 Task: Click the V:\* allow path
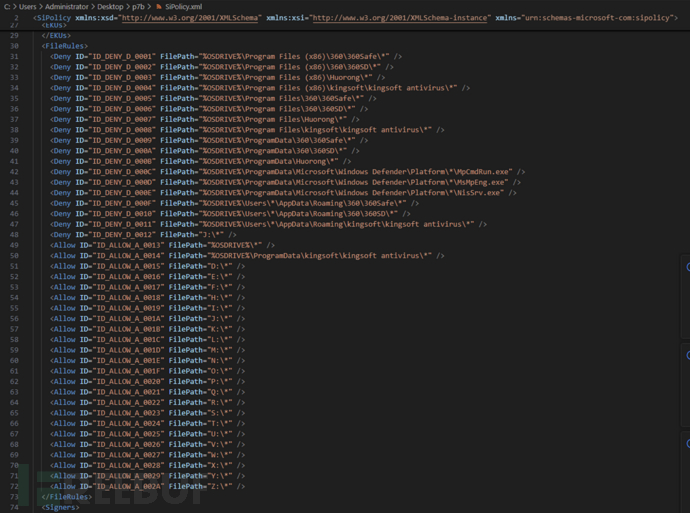coord(220,445)
